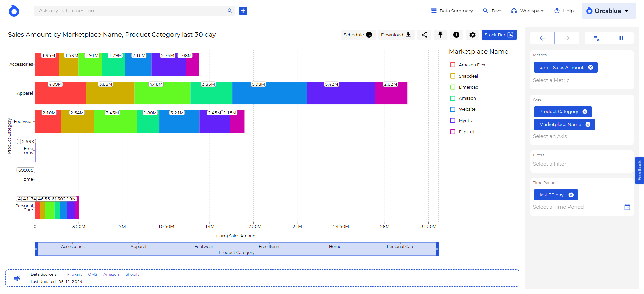Click the sum aggregation on Sales Amount chip
Screen dimensions: 644x294
(543, 67)
